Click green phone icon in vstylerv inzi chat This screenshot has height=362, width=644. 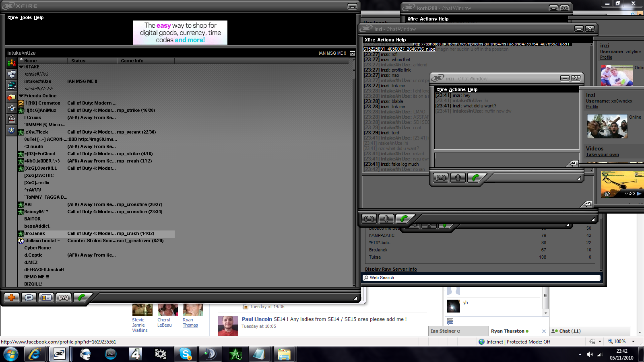click(404, 219)
